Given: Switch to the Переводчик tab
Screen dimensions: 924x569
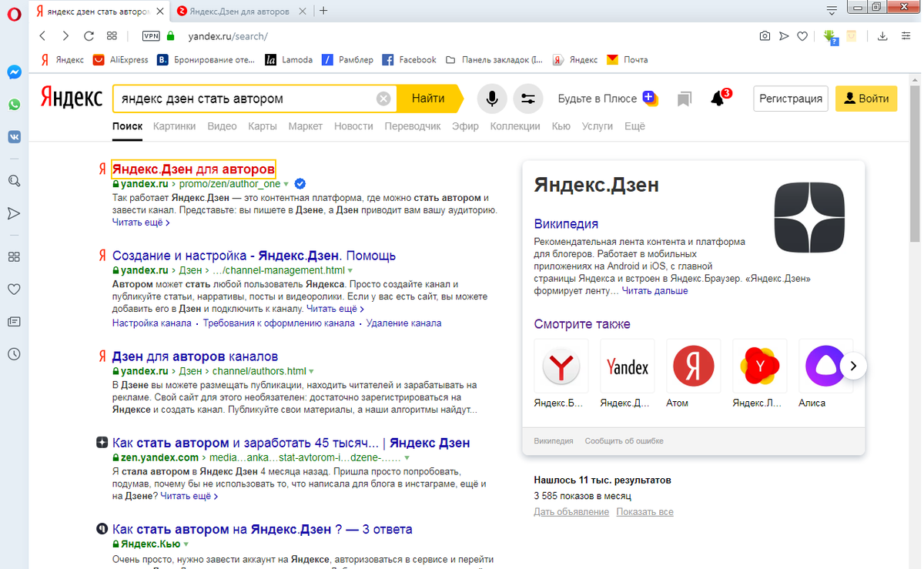Looking at the screenshot, I should tap(413, 126).
